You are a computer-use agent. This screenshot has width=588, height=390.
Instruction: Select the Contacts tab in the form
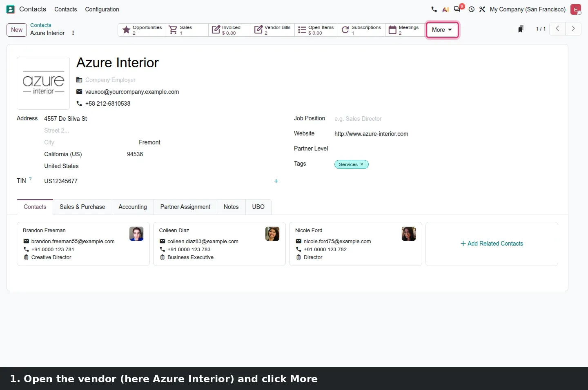click(35, 207)
